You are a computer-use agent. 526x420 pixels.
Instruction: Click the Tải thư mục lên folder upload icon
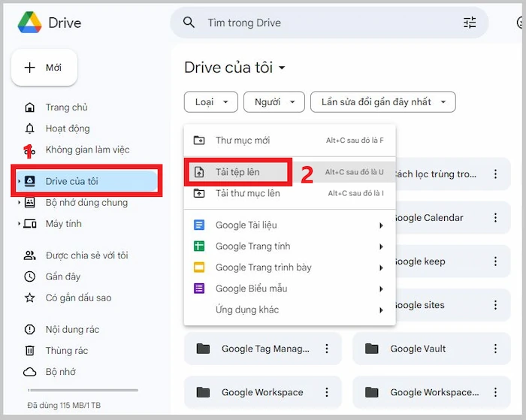199,193
